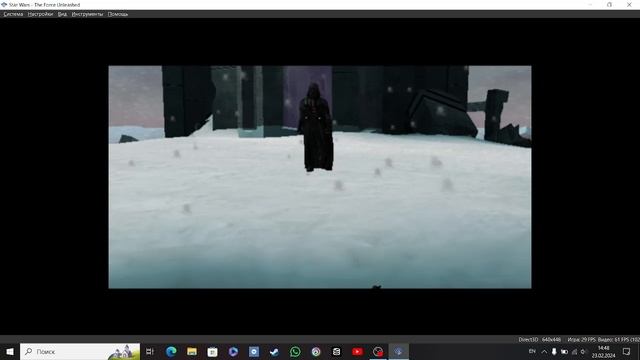Open the Chrome-like round icon on the taskbar
Screen dimensions: 640x360
click(316, 351)
